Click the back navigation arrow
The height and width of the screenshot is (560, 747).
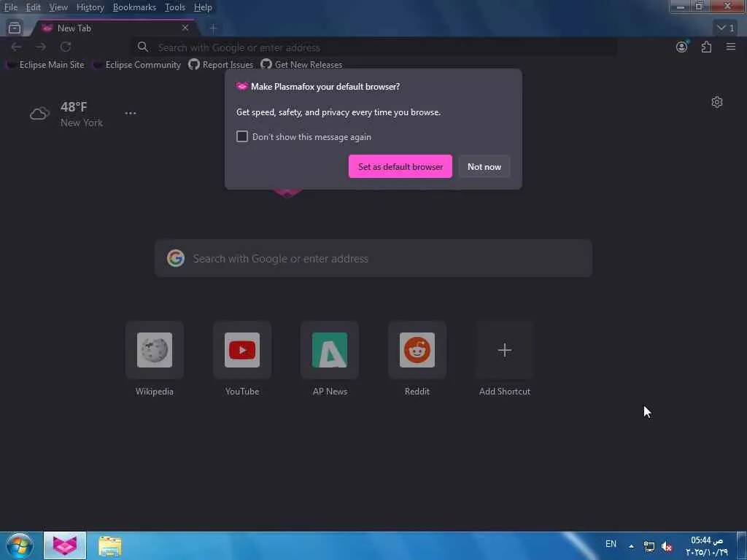16,47
